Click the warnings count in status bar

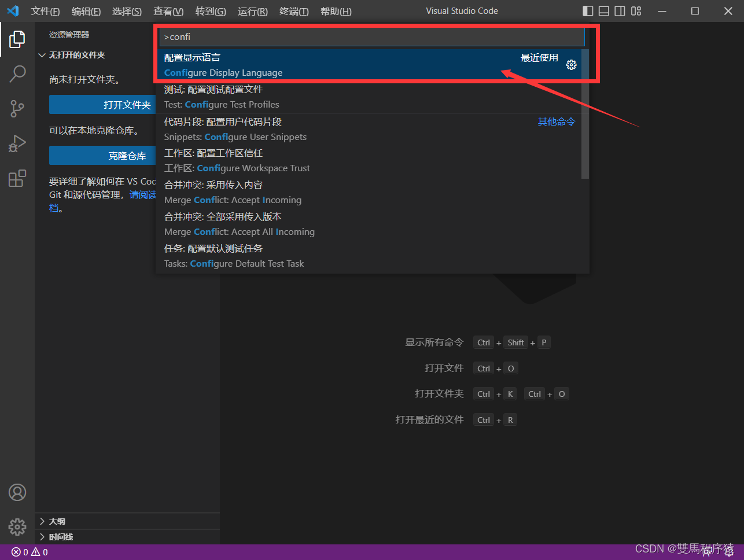coord(40,552)
